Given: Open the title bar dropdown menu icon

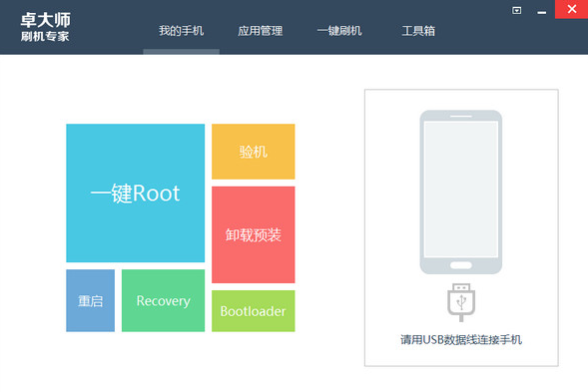Looking at the screenshot, I should pos(516,11).
